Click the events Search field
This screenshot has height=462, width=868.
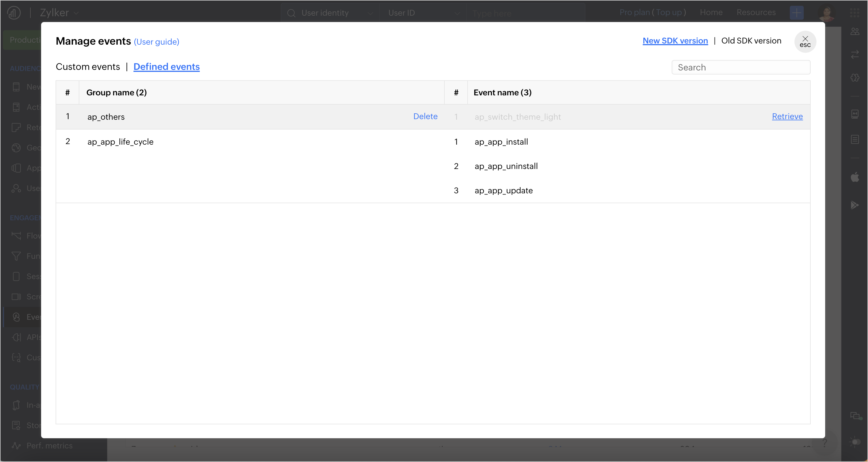pyautogui.click(x=741, y=68)
